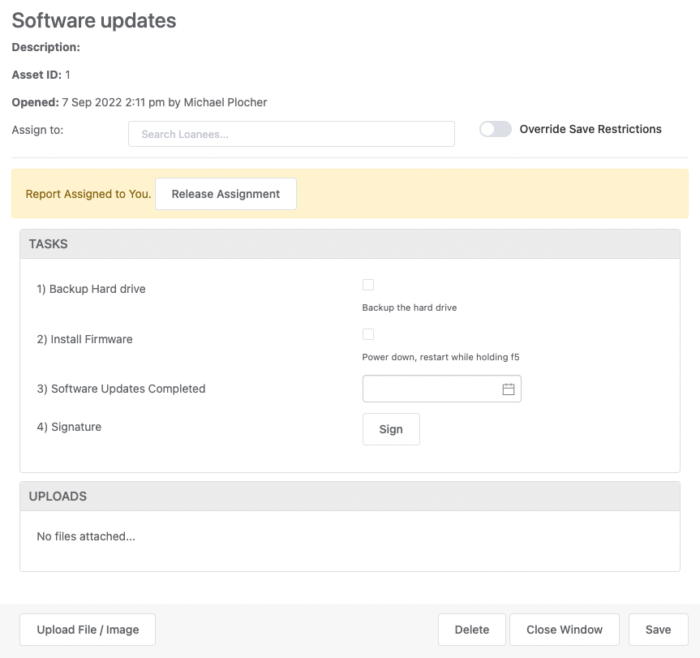Delete this report
The height and width of the screenshot is (658, 700).
(472, 630)
